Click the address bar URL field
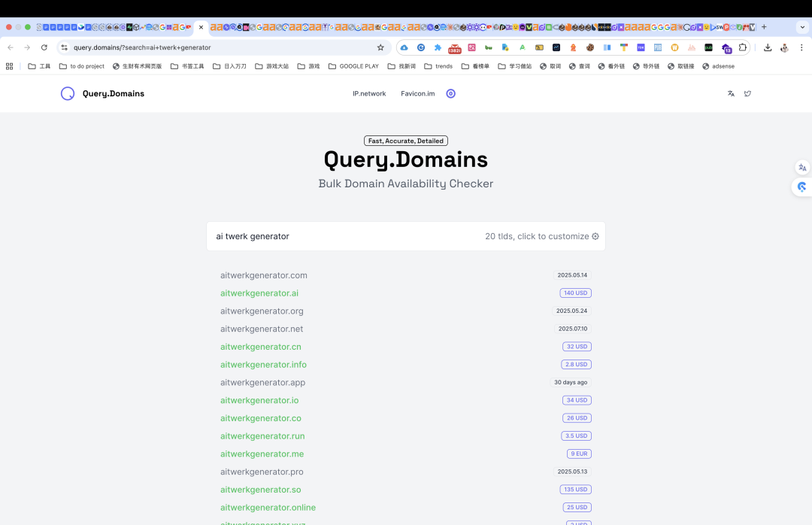 point(223,47)
